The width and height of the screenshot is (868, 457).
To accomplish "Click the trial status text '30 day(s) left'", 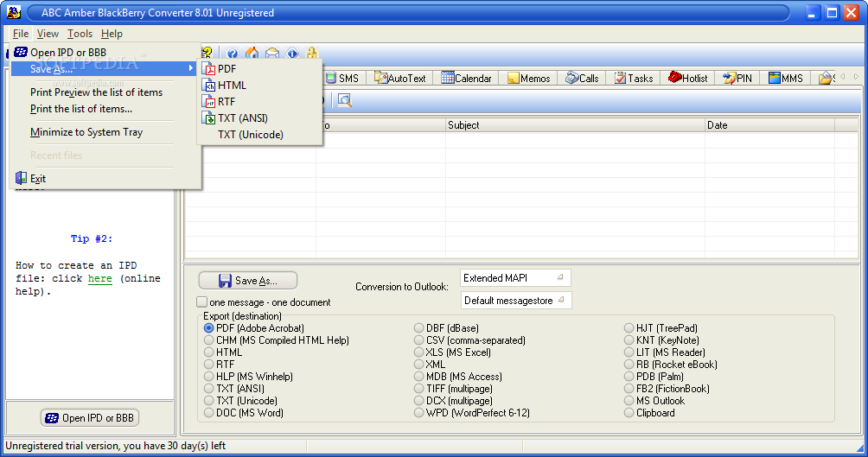I will pos(196,446).
